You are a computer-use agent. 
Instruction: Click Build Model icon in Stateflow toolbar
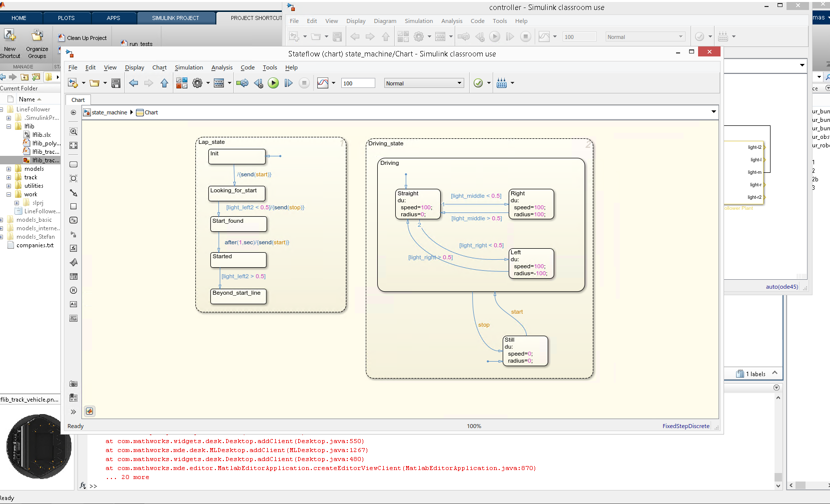pyautogui.click(x=502, y=83)
